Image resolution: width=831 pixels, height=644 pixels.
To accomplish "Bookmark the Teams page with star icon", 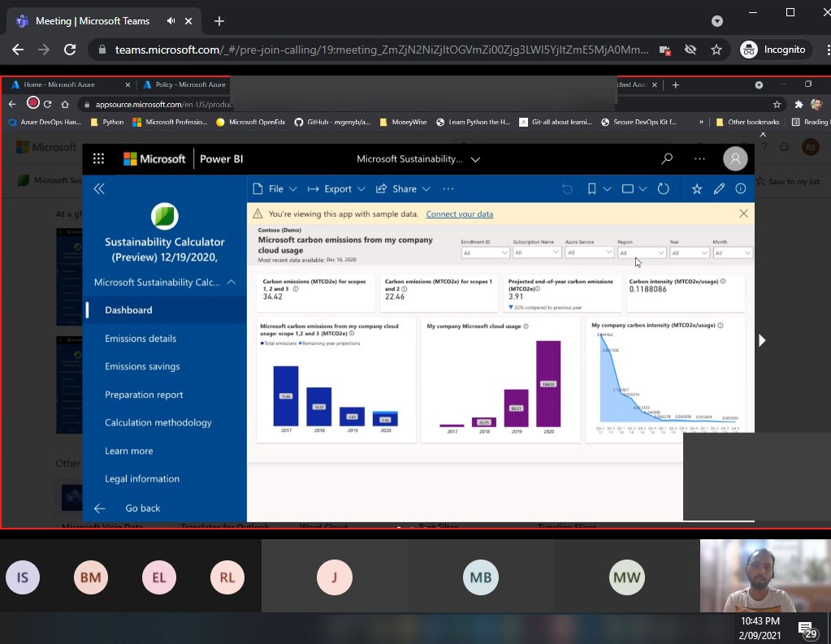I will (x=716, y=50).
